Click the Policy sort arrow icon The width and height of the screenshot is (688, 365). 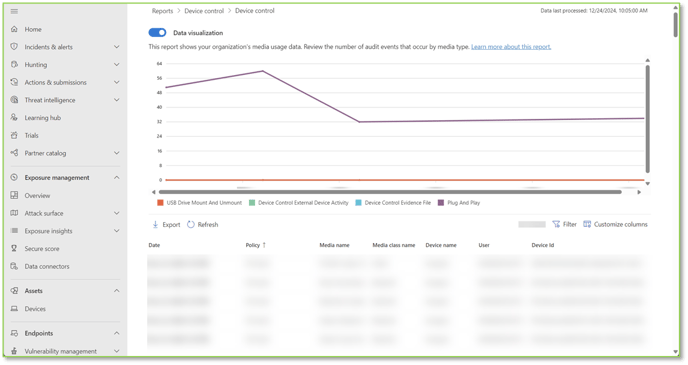(264, 245)
